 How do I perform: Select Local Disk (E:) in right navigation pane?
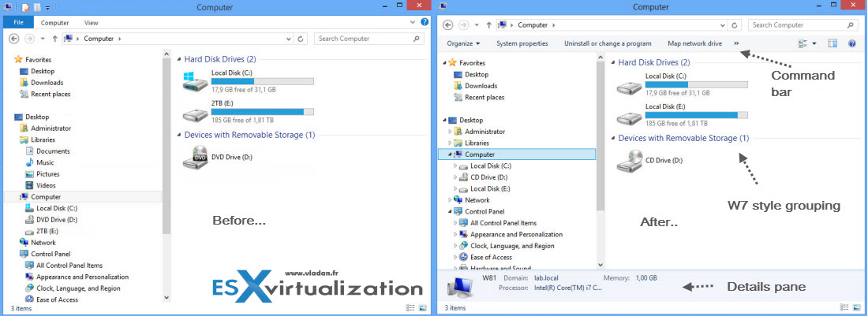point(485,189)
